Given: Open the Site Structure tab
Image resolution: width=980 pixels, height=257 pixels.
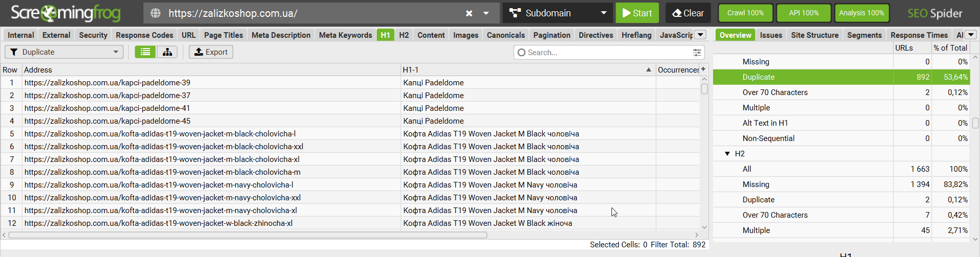Looking at the screenshot, I should click(815, 35).
